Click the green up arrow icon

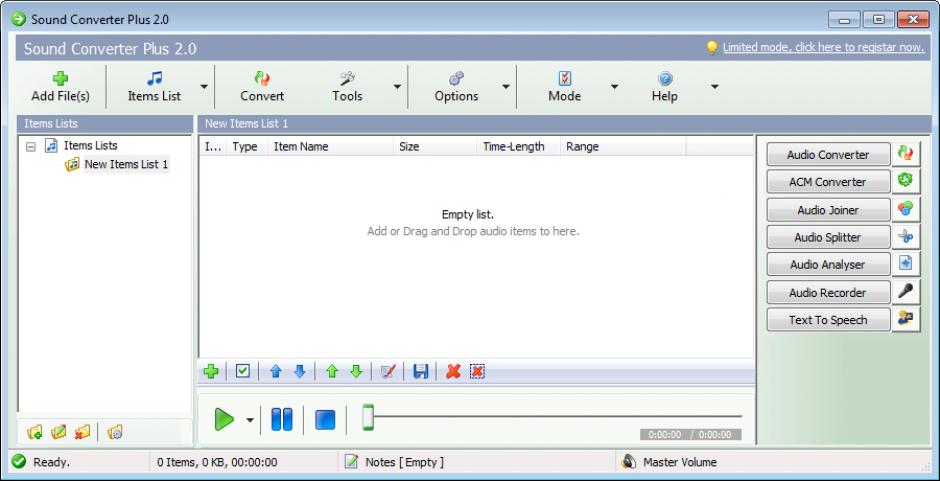[332, 372]
